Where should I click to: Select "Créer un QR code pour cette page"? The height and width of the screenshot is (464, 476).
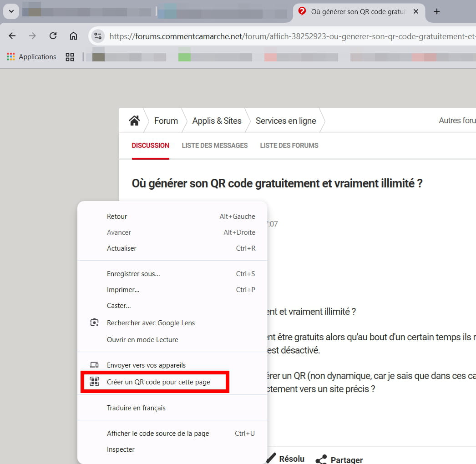pos(158,382)
